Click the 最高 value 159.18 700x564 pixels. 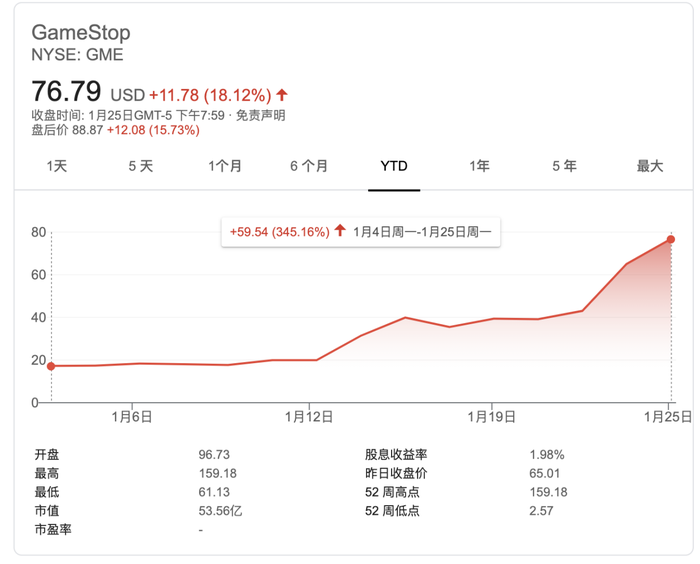coord(217,473)
